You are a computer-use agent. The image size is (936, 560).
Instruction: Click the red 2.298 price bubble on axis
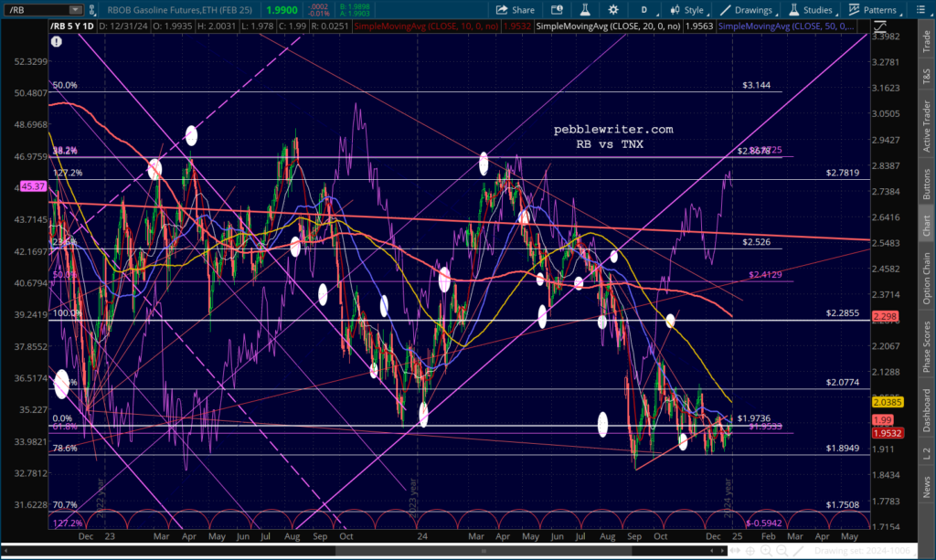pos(885,316)
